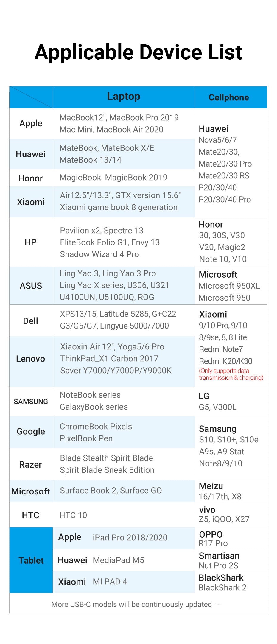Select the blue Tablet category cell
Screen dimensions: 277x644
[x=31, y=560]
